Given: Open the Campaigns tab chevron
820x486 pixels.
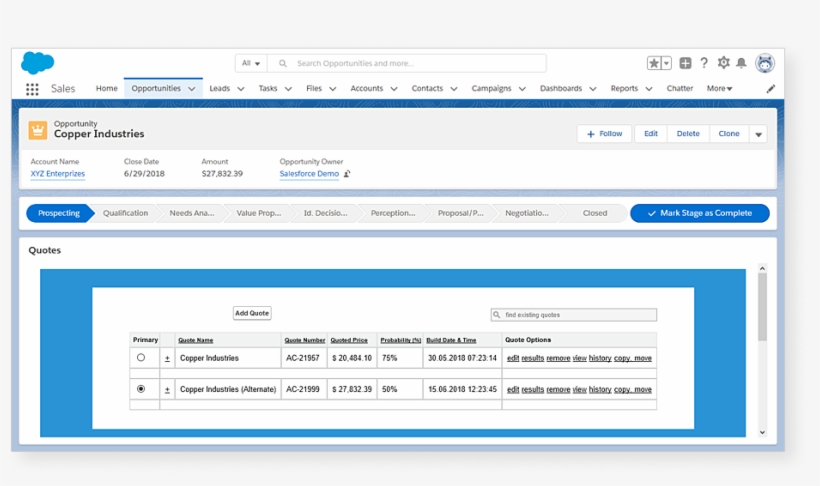Looking at the screenshot, I should pyautogui.click(x=522, y=89).
